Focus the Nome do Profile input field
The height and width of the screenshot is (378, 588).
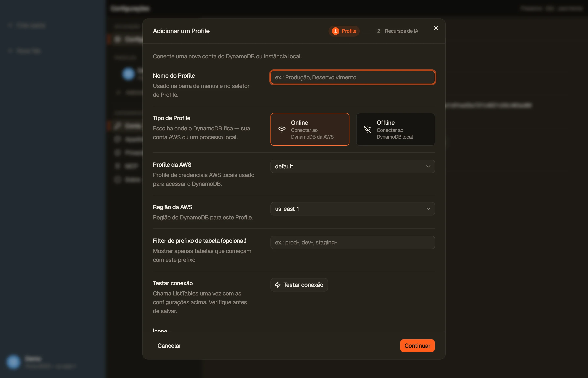click(x=352, y=77)
